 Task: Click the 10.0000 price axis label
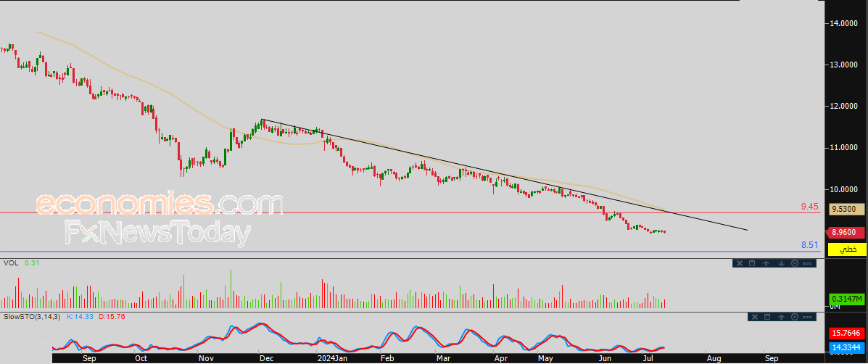[843, 190]
